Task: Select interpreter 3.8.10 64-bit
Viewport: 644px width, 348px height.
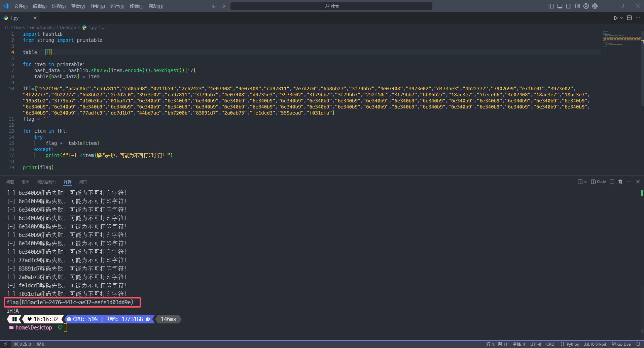Action: coord(595,344)
